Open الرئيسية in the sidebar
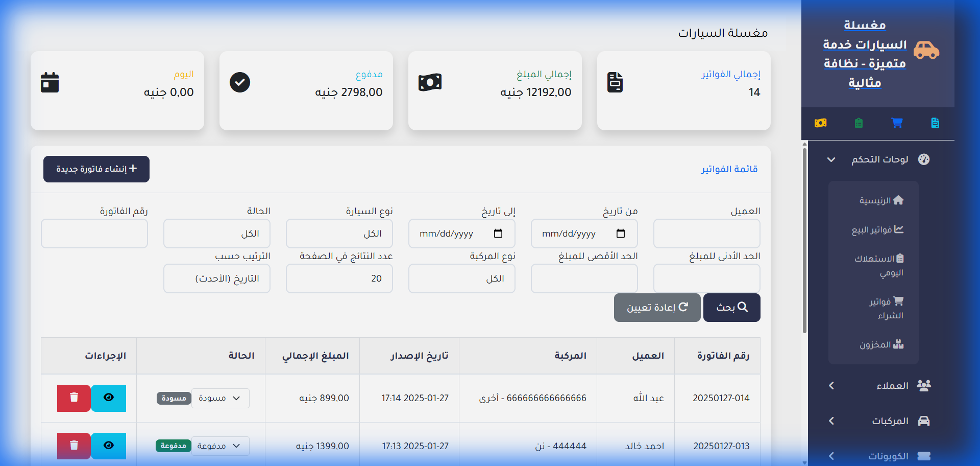980x466 pixels. click(x=881, y=200)
